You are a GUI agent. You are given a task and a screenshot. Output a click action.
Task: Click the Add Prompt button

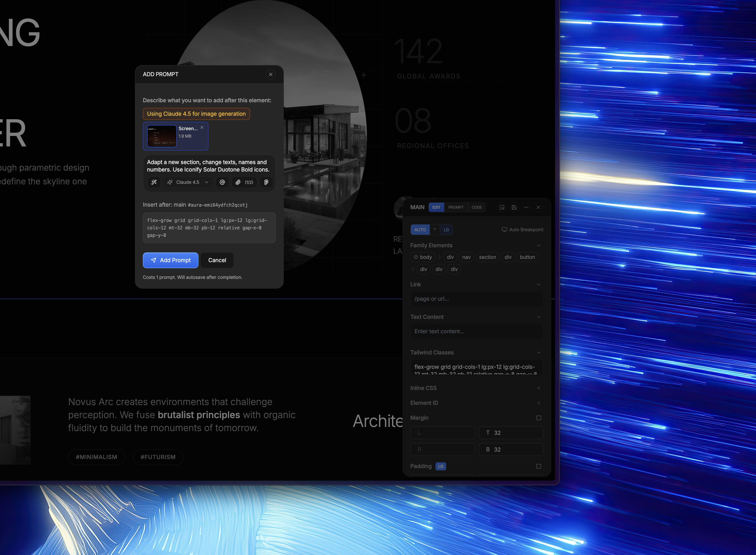pyautogui.click(x=171, y=260)
